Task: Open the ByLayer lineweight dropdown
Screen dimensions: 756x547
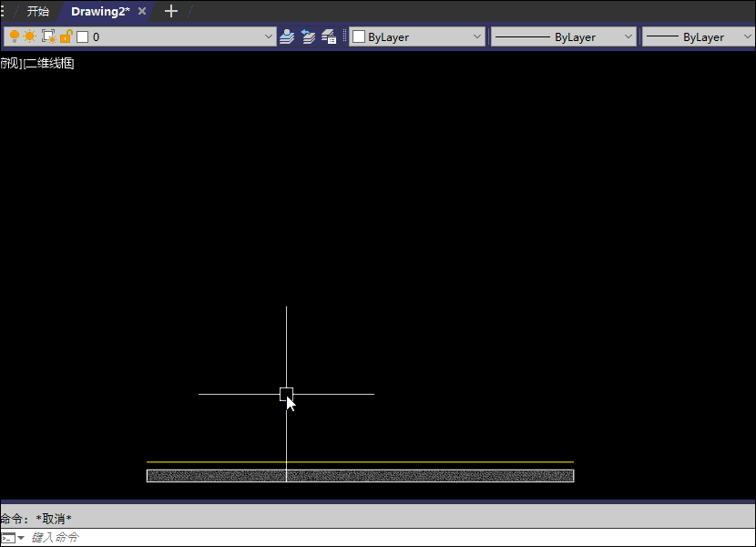Action: [x=747, y=37]
